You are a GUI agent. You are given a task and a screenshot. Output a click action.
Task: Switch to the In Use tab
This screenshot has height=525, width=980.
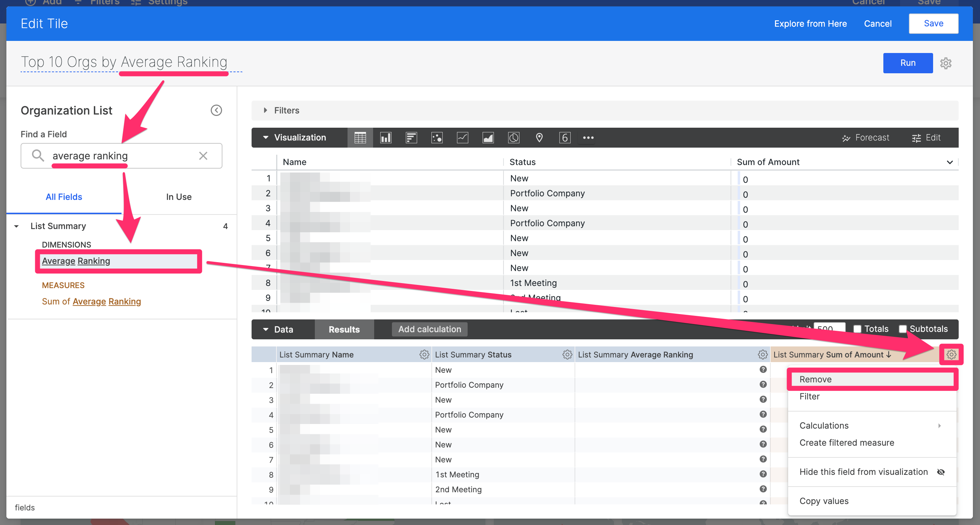click(x=178, y=197)
